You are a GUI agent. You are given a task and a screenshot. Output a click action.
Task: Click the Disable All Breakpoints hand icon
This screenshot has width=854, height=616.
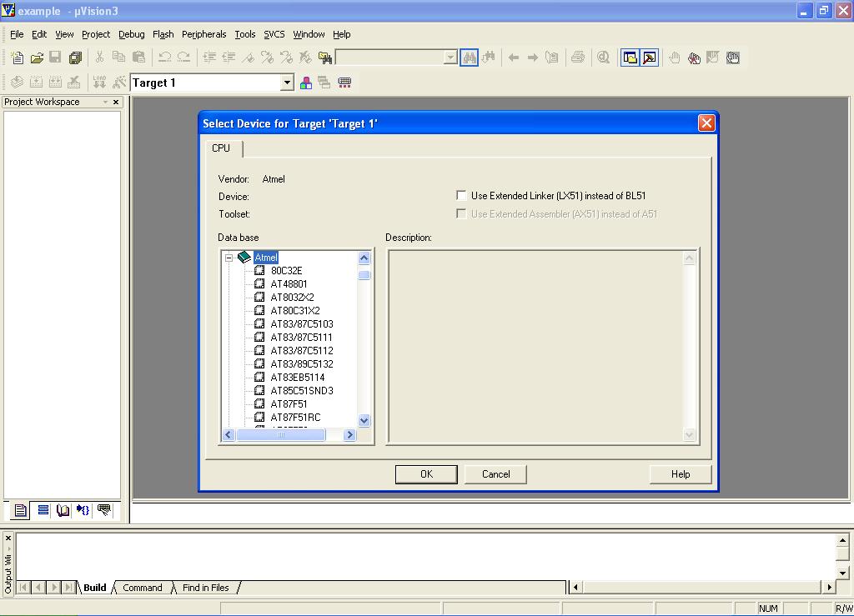[x=732, y=58]
